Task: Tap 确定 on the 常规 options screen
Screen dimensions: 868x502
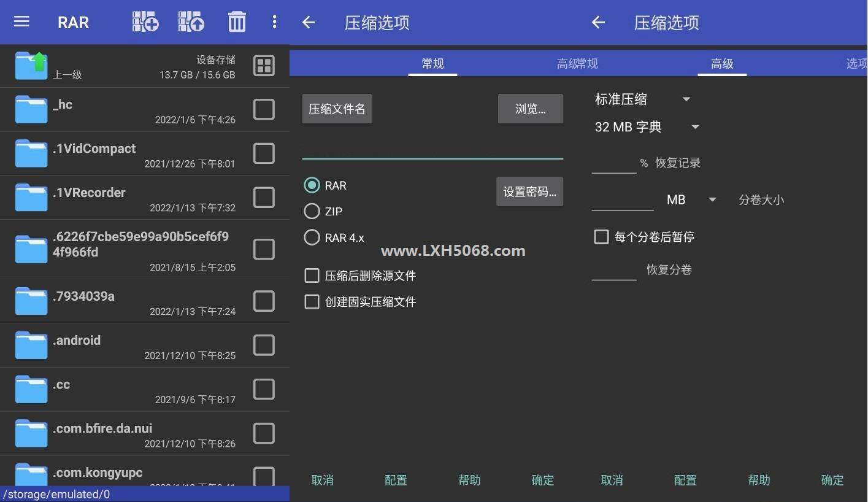Action: point(543,480)
